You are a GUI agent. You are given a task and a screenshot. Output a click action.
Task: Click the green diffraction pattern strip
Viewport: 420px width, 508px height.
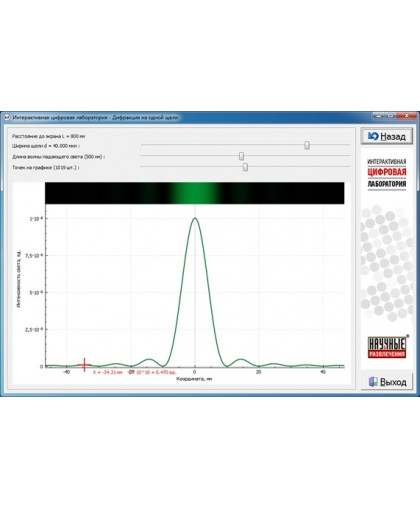point(195,193)
